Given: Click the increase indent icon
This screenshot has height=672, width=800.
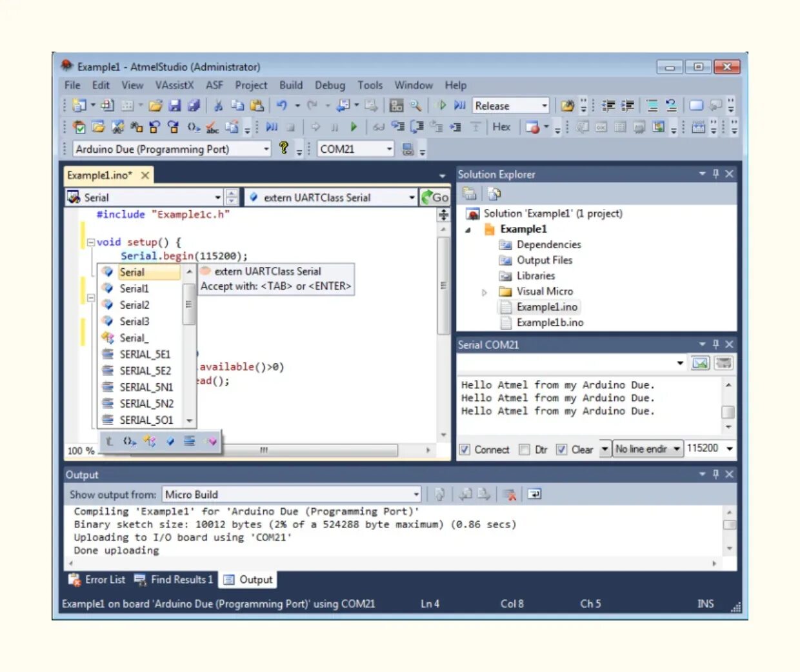Looking at the screenshot, I should pyautogui.click(x=627, y=106).
